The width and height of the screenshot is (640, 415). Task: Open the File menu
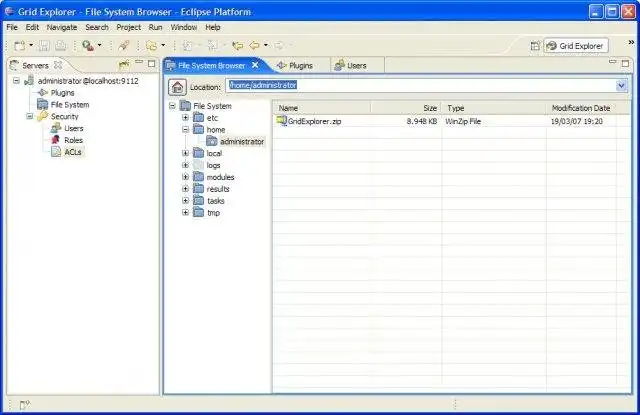pyautogui.click(x=12, y=27)
